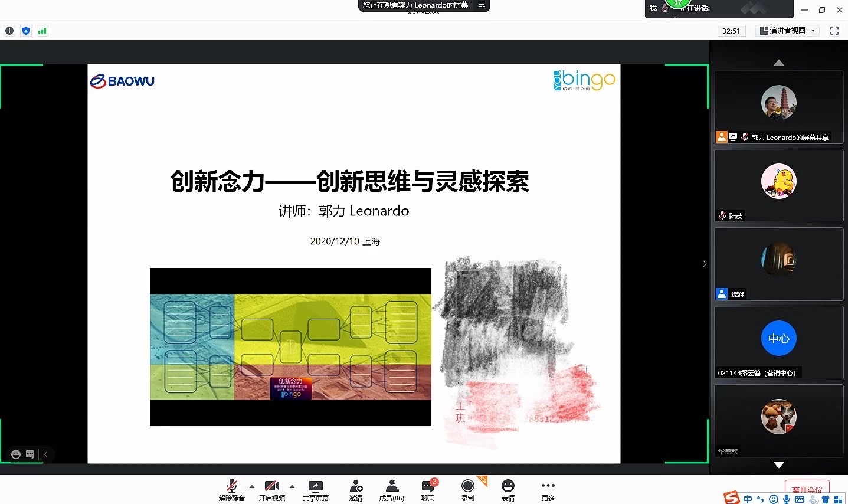The width and height of the screenshot is (848, 504).
Task: Open the 更多 more options menu
Action: 548,489
